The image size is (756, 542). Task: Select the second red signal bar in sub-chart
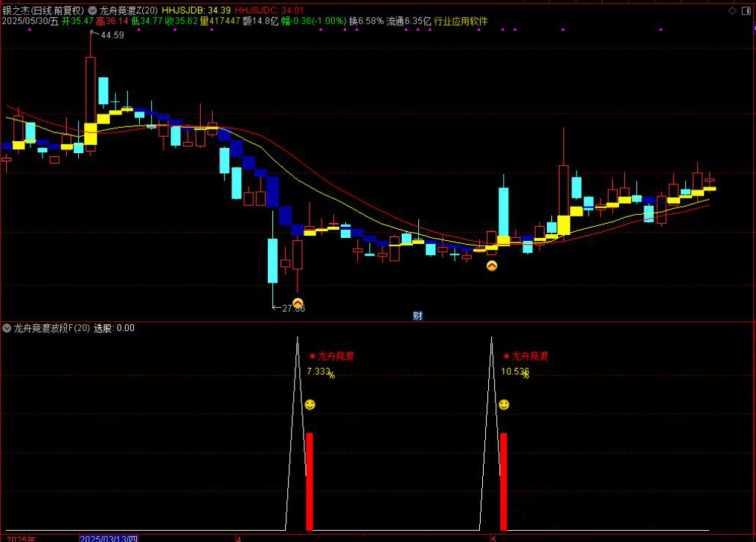504,481
